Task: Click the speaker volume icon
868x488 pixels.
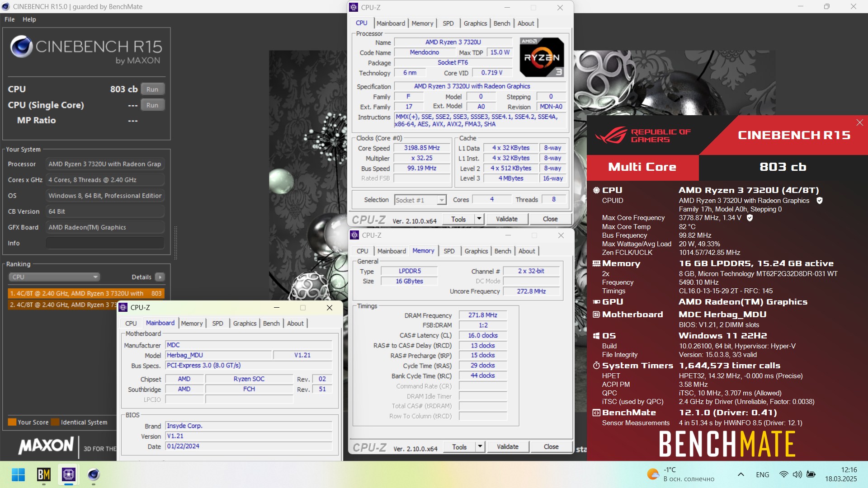Action: [x=797, y=474]
